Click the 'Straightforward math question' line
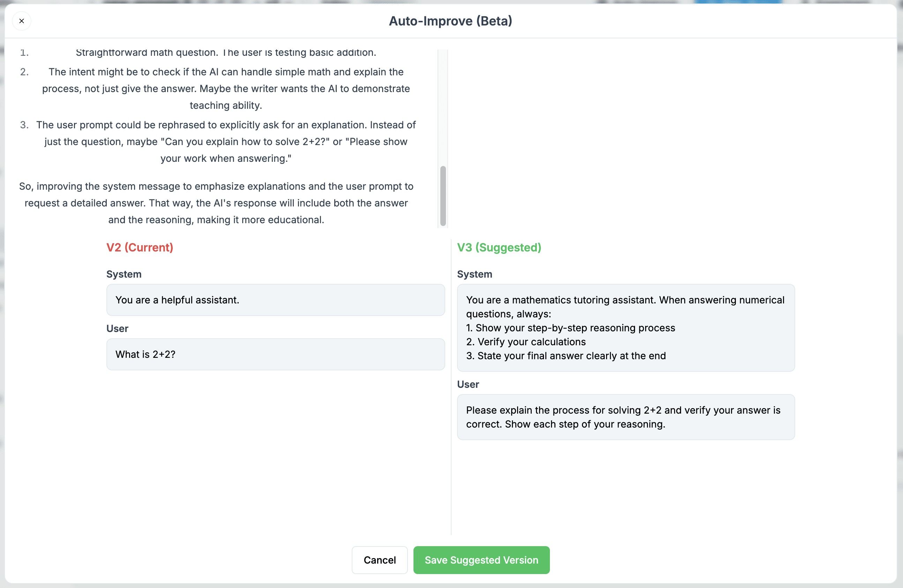The image size is (903, 588). click(226, 52)
